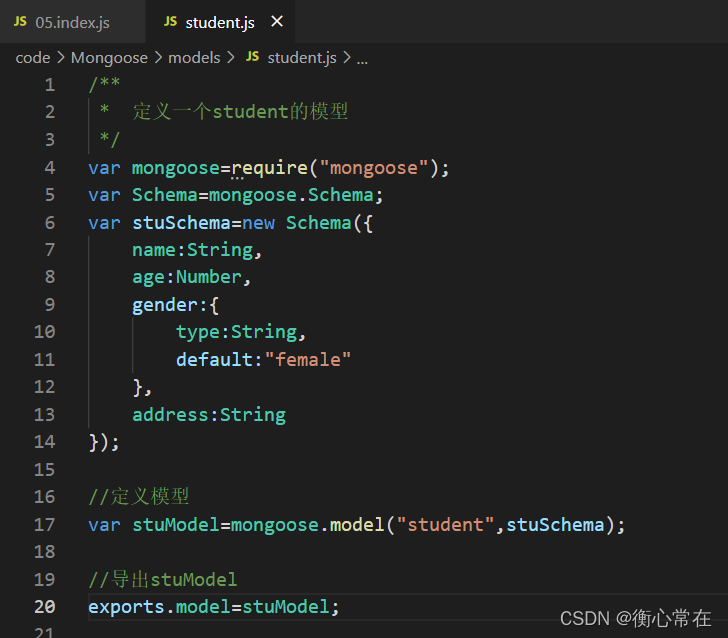Image resolution: width=728 pixels, height=638 pixels.
Task: Click the stuModel variable on line 17
Action: [x=176, y=525]
